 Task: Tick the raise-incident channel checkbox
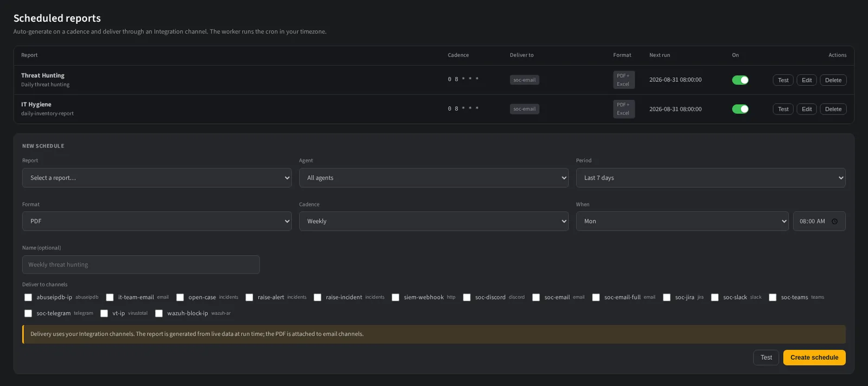(x=317, y=298)
